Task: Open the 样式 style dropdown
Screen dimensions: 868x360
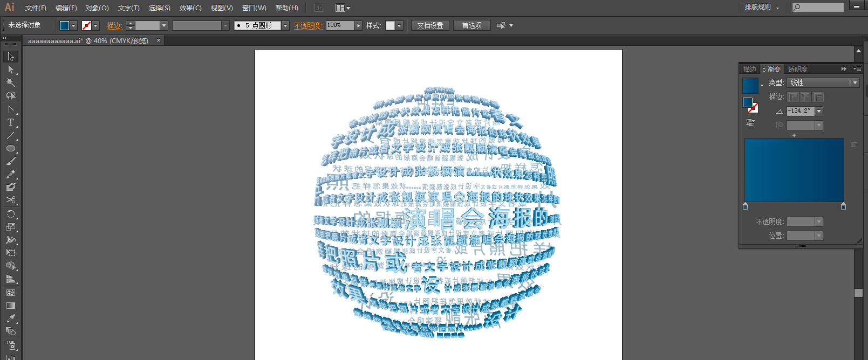Action: [x=399, y=26]
